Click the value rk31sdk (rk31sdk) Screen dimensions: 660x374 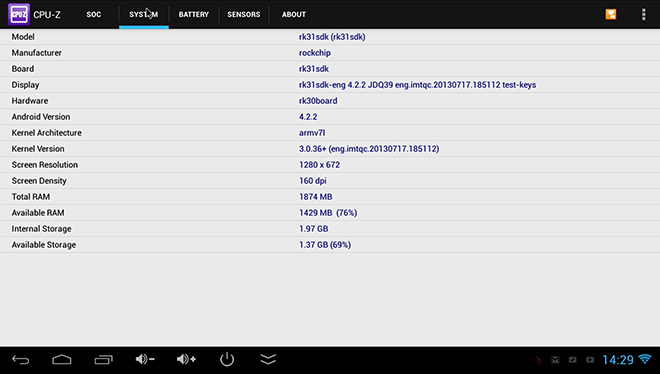click(x=332, y=37)
